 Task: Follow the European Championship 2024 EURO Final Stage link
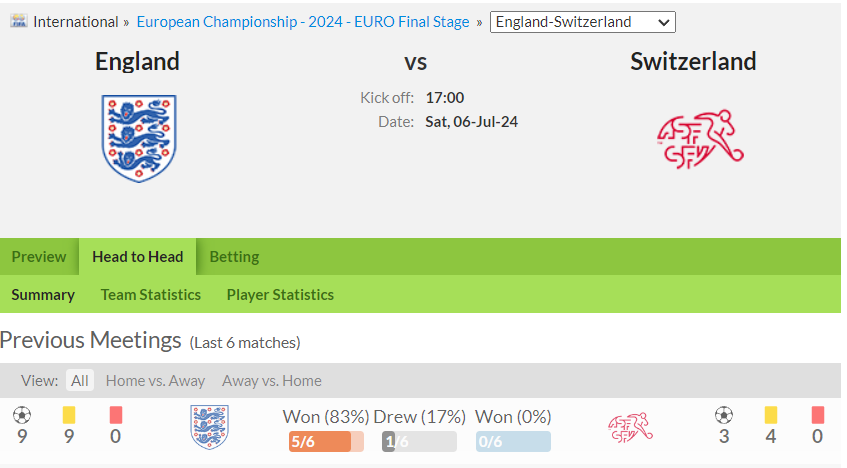pos(303,22)
